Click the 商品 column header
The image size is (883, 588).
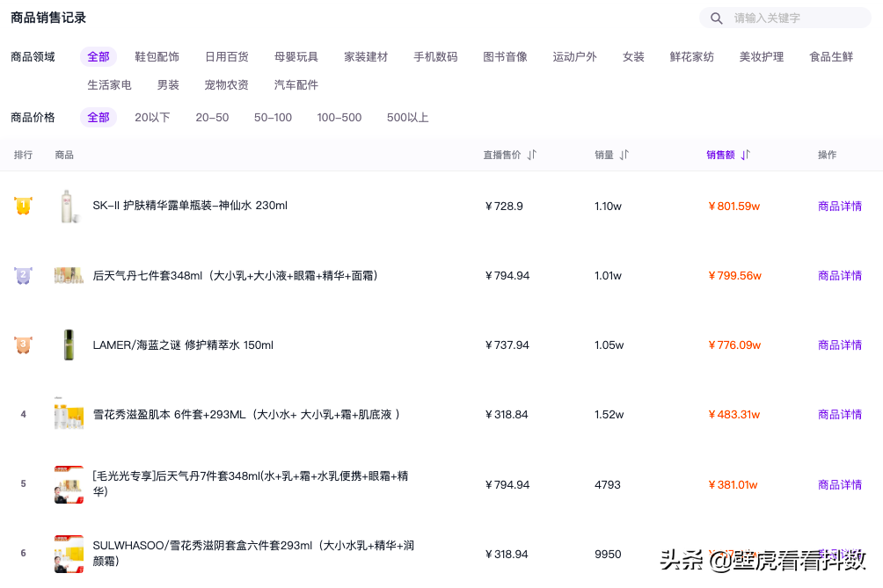point(64,155)
